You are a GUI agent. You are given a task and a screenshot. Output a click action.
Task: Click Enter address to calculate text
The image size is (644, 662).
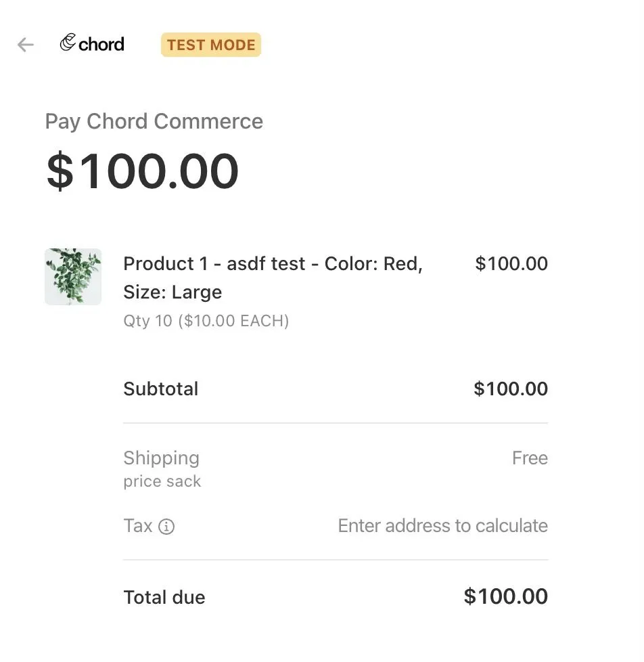click(443, 526)
